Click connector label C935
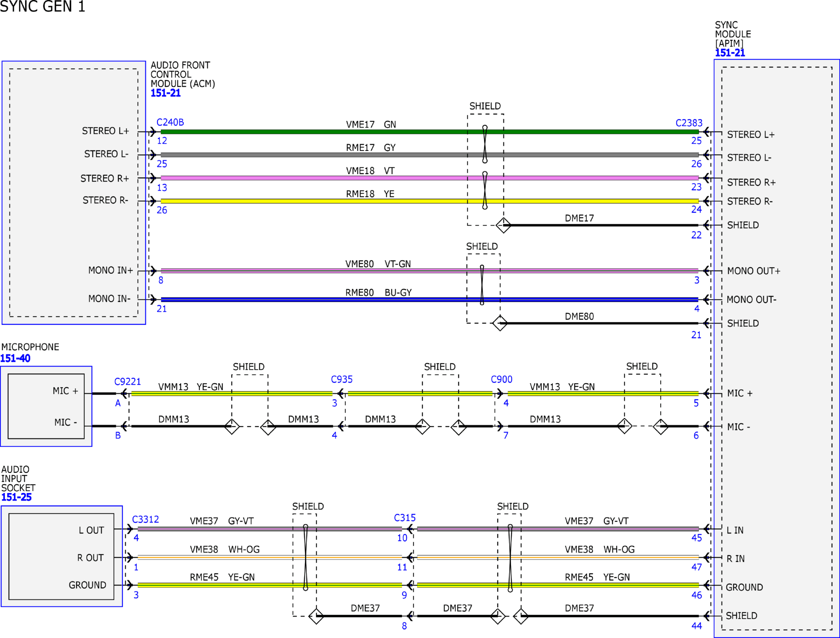Viewport: 840px width, 638px height. coord(342,379)
